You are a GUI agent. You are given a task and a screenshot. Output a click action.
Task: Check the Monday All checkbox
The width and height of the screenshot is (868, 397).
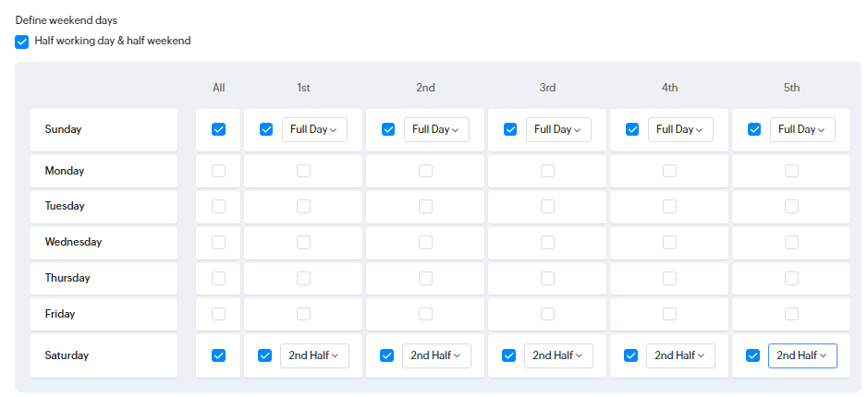[219, 171]
